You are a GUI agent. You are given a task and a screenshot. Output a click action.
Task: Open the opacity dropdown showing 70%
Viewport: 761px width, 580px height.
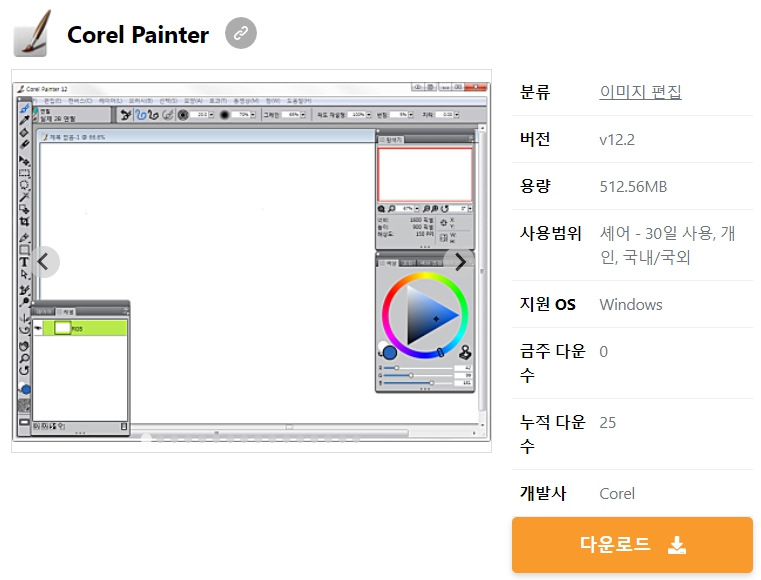coord(253,115)
